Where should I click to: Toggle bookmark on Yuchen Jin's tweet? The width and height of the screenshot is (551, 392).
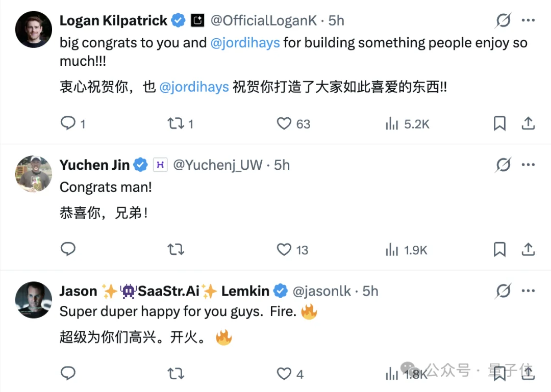499,250
